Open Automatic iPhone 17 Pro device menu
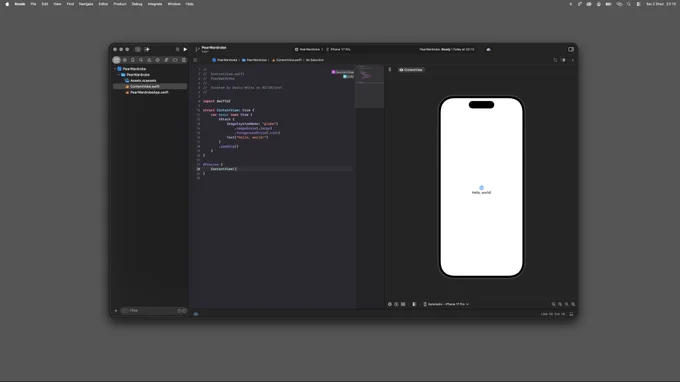This screenshot has height=382, width=680. [x=446, y=304]
